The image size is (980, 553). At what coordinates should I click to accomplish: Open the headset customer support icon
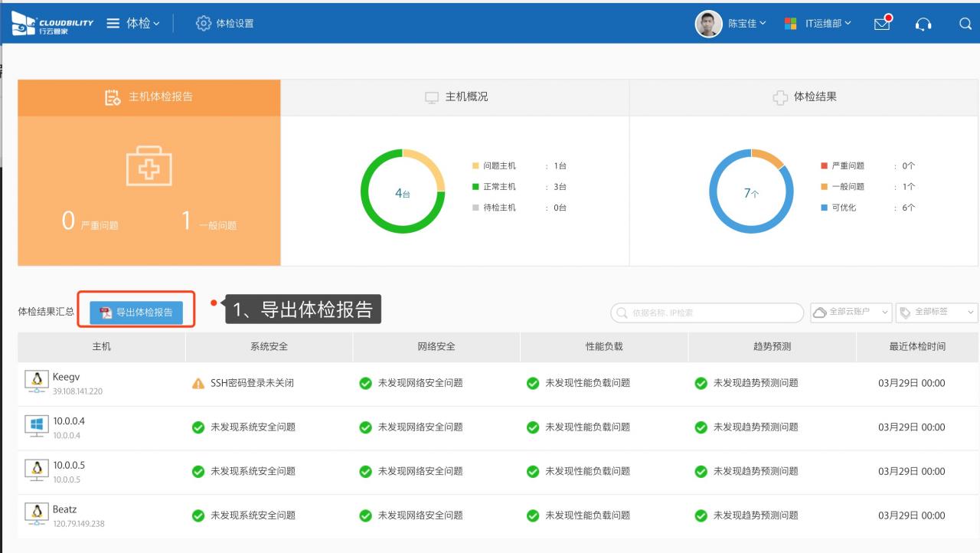click(x=923, y=24)
